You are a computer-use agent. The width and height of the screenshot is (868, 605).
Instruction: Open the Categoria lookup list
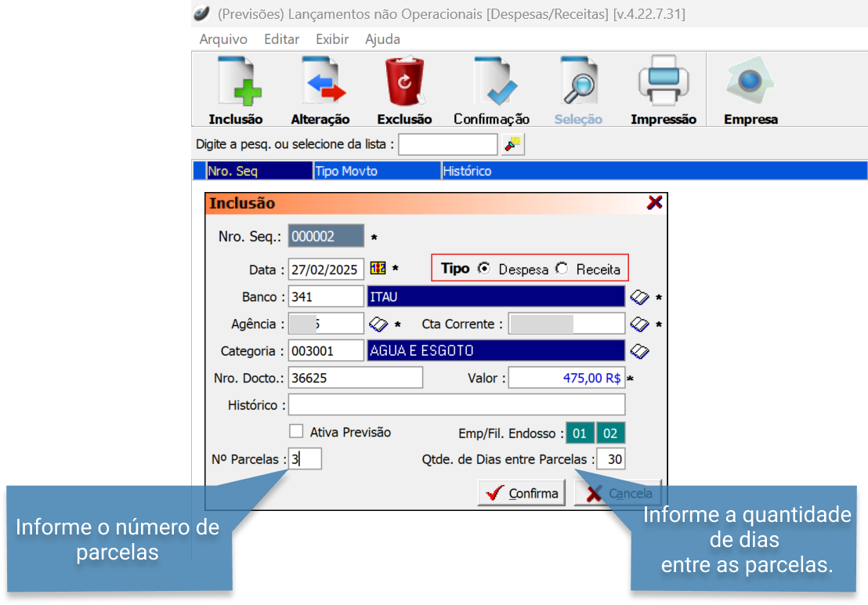click(x=640, y=350)
